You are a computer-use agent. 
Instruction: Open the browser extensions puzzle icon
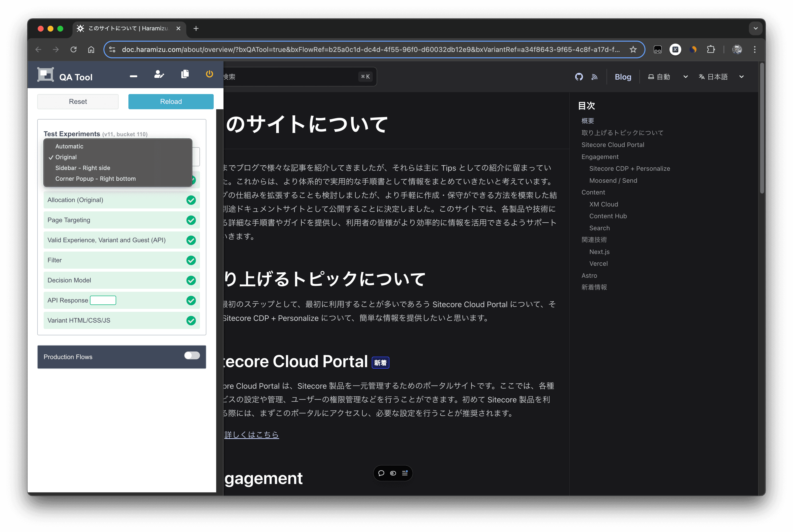click(710, 49)
